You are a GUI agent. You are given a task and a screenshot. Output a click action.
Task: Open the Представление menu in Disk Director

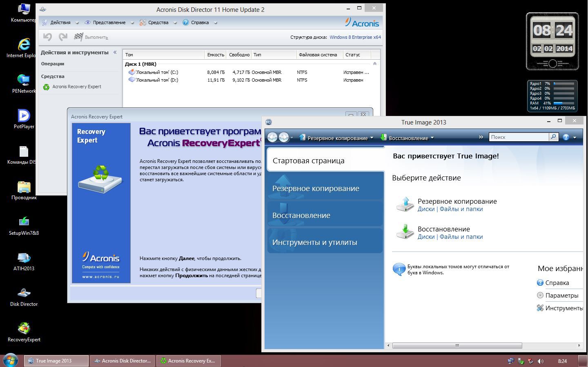(x=109, y=22)
